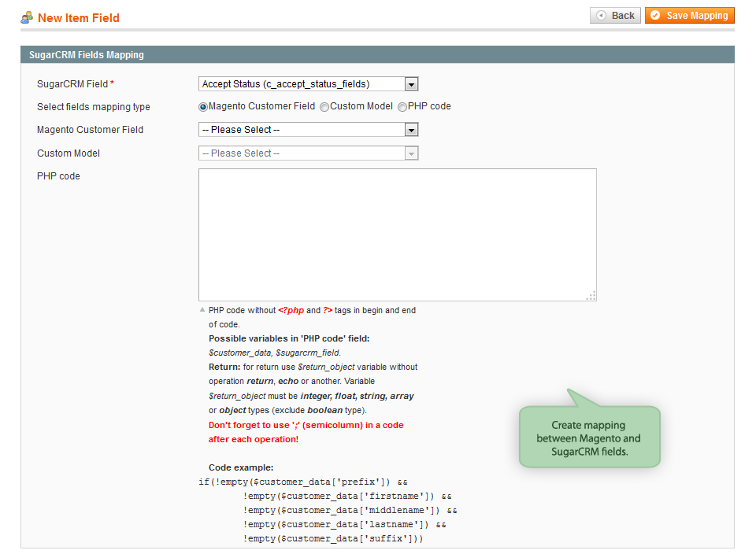Image resolution: width=756 pixels, height=554 pixels.
Task: Click the Select fields mapping type label
Action: [x=94, y=107]
